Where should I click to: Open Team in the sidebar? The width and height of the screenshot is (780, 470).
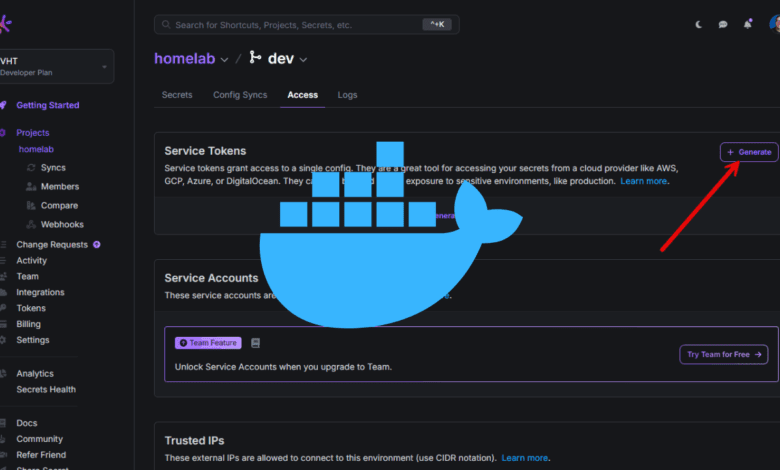click(x=27, y=277)
